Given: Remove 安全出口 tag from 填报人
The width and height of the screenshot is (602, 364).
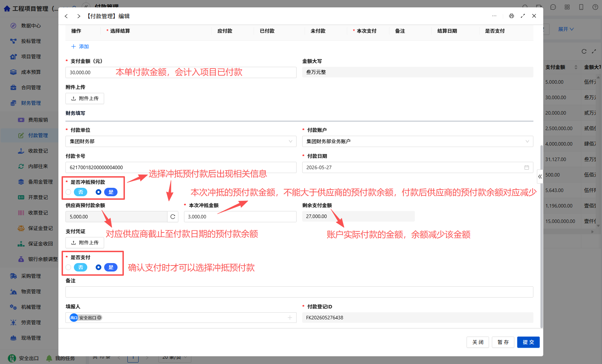Looking at the screenshot, I should (100, 318).
